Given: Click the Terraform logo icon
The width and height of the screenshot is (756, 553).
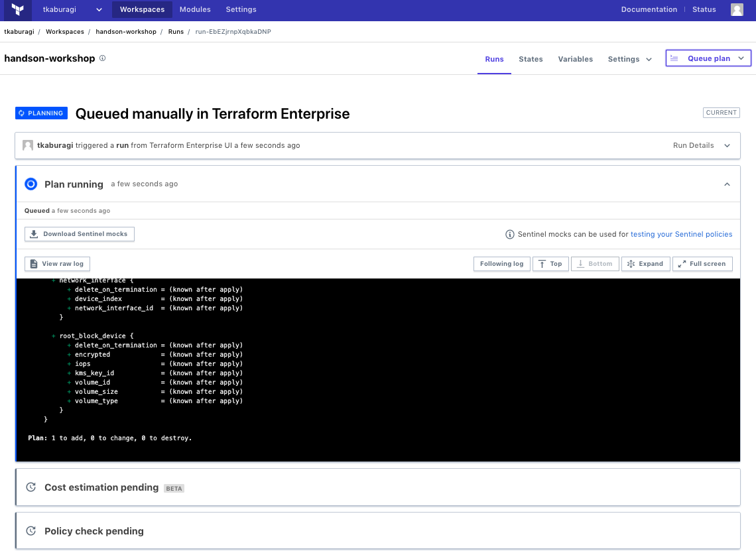Looking at the screenshot, I should point(18,10).
